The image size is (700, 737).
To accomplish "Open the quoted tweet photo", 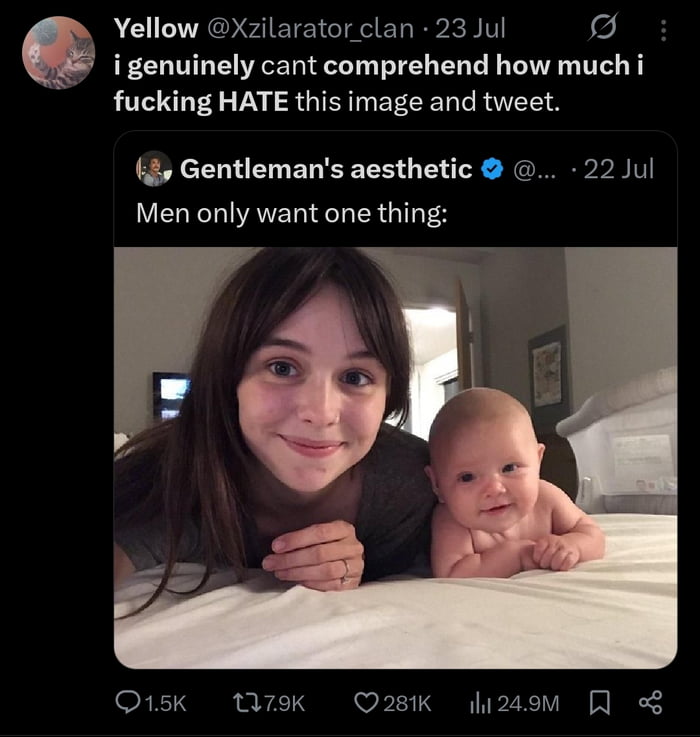I will point(395,457).
